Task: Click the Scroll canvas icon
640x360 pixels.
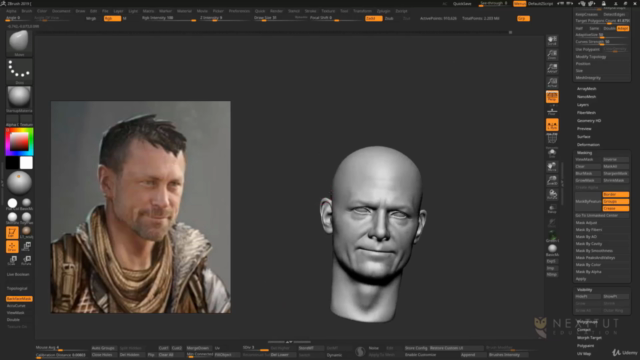Action: [552, 40]
